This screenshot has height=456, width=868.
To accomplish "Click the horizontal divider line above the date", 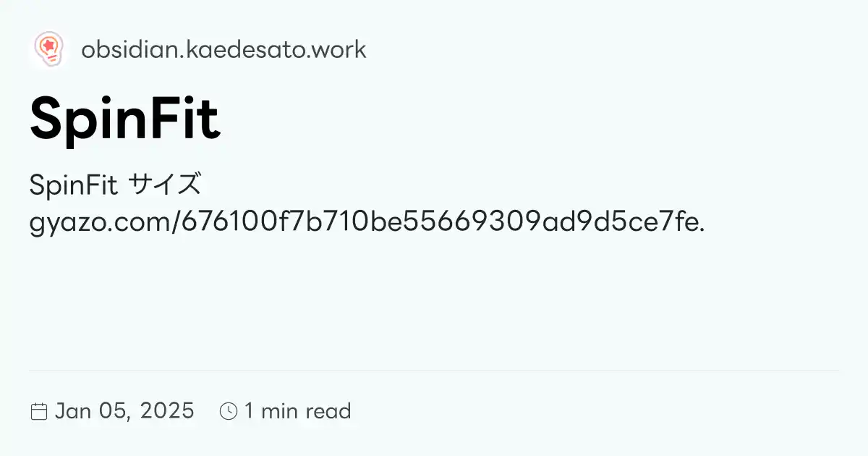I will pyautogui.click(x=434, y=371).
